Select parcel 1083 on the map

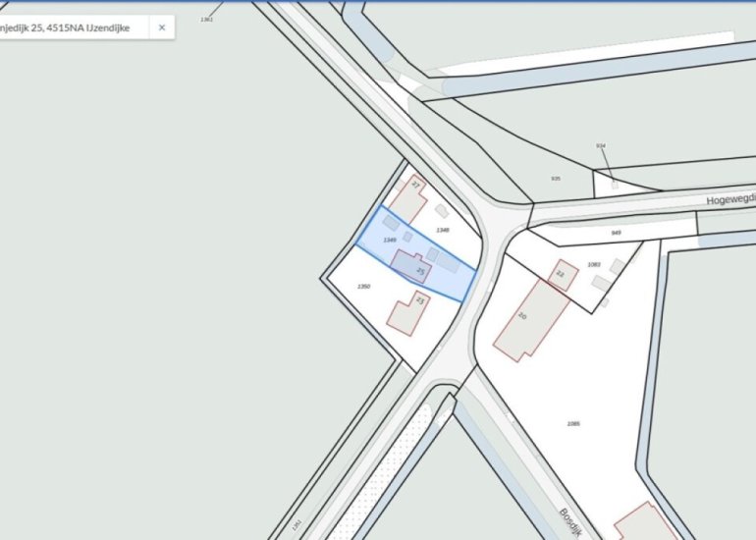(594, 264)
